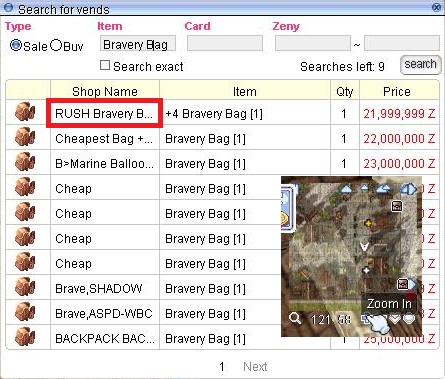Click the magnifier icon on the minimap
Screen dimensions: 445x379
click(295, 319)
